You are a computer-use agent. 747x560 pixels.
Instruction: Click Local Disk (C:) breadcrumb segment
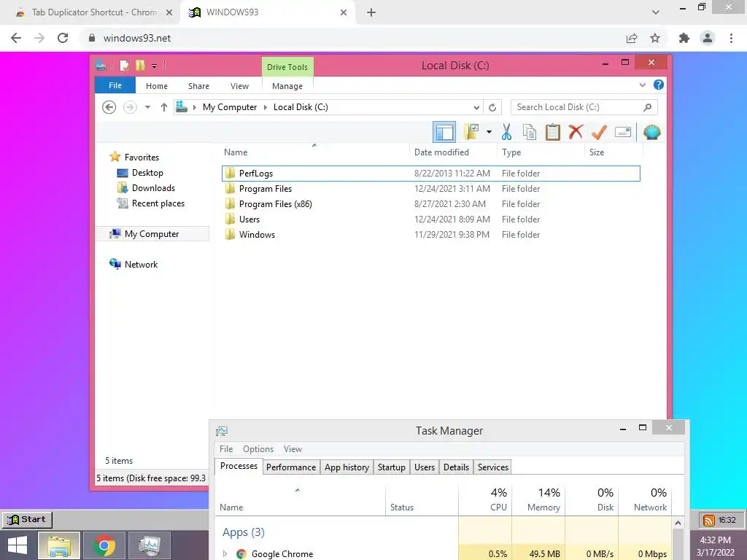(301, 107)
